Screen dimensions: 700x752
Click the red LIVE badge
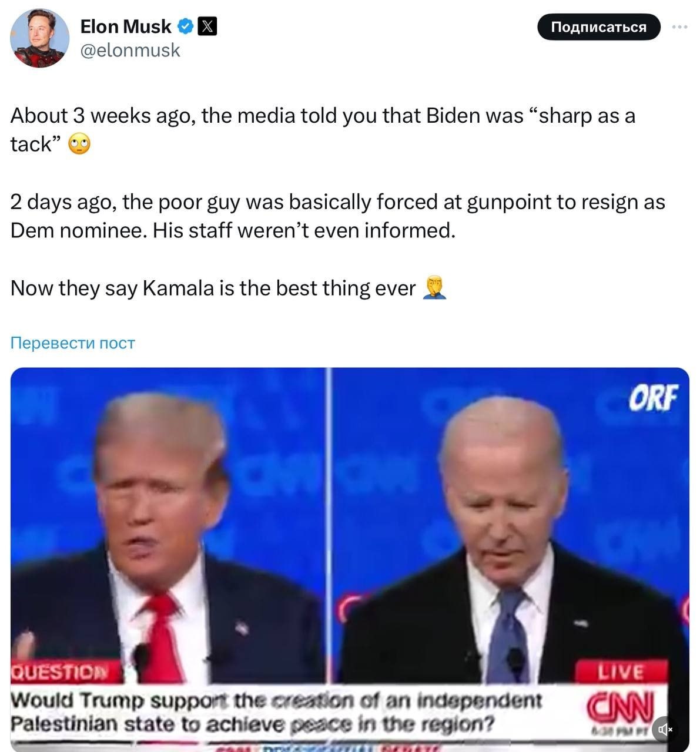click(621, 671)
